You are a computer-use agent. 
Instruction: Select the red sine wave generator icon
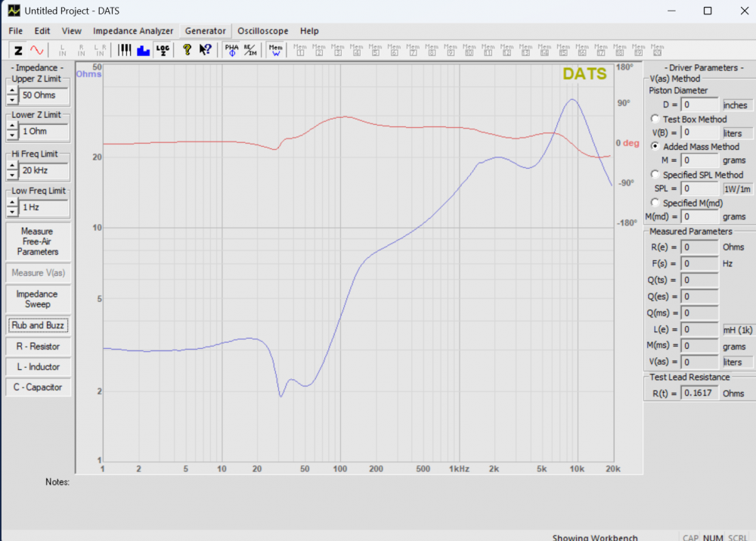pyautogui.click(x=36, y=50)
